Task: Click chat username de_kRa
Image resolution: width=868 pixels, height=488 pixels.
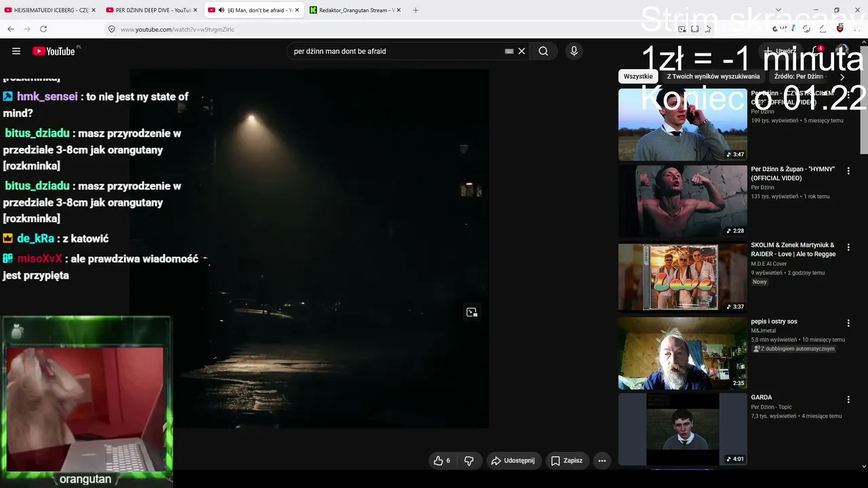Action: (x=35, y=239)
